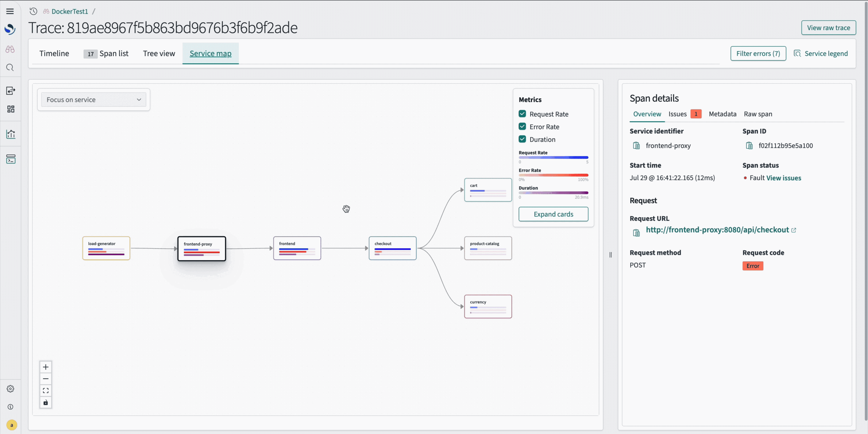
Task: Copy the Span ID value
Action: (x=749, y=146)
